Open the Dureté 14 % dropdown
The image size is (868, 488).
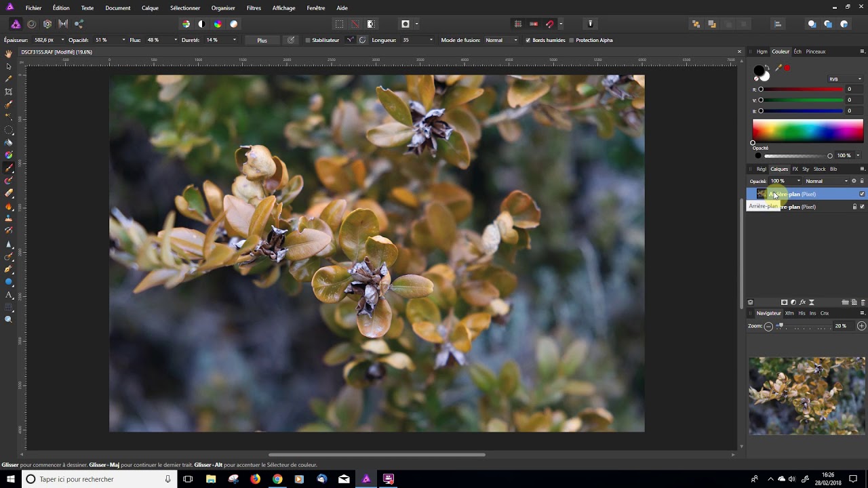click(x=235, y=40)
